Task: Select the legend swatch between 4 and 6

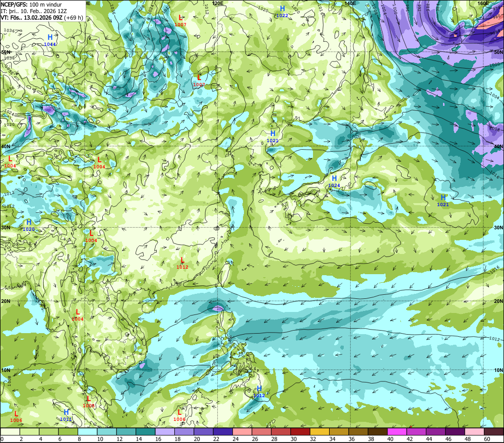Action: coord(49,432)
